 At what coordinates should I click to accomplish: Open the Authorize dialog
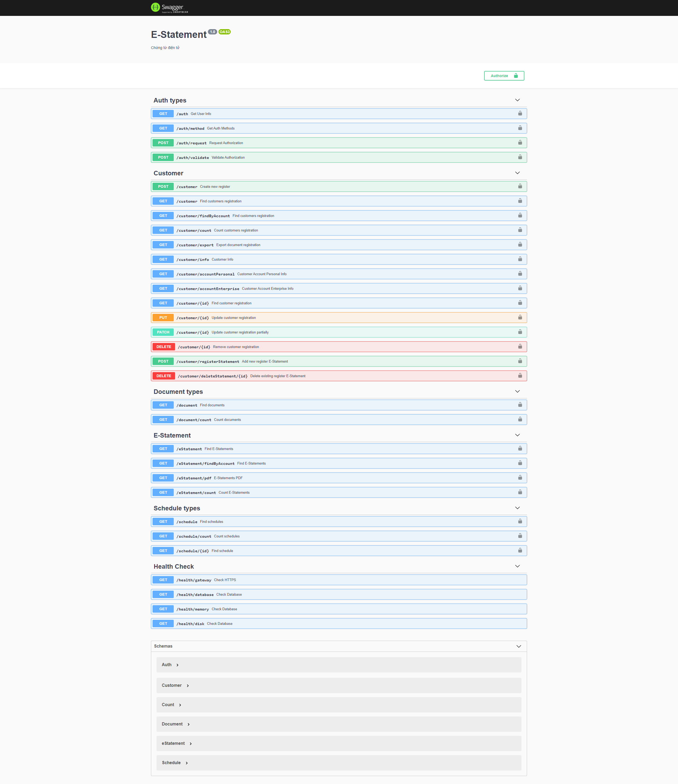tap(504, 76)
